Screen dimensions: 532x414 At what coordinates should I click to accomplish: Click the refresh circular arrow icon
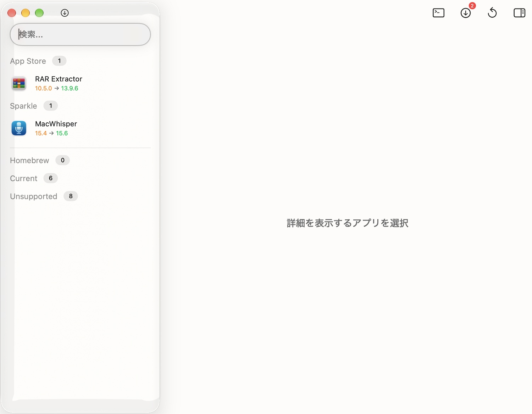[492, 13]
